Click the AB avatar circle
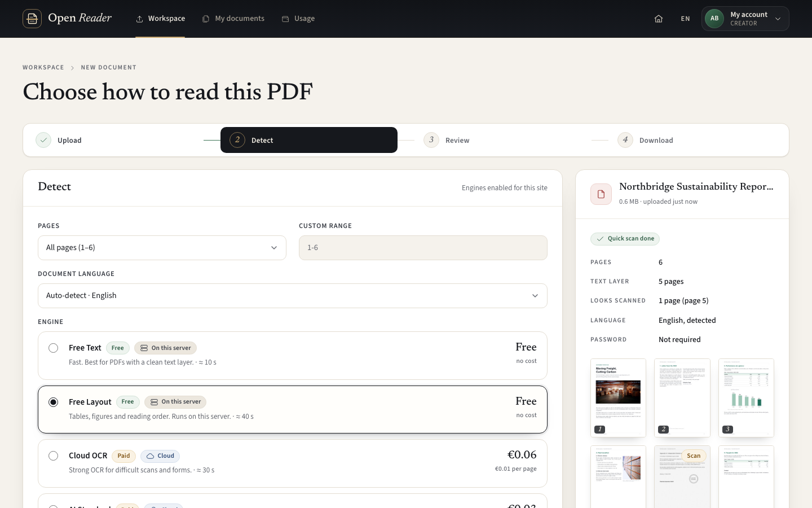812x508 pixels. click(714, 19)
